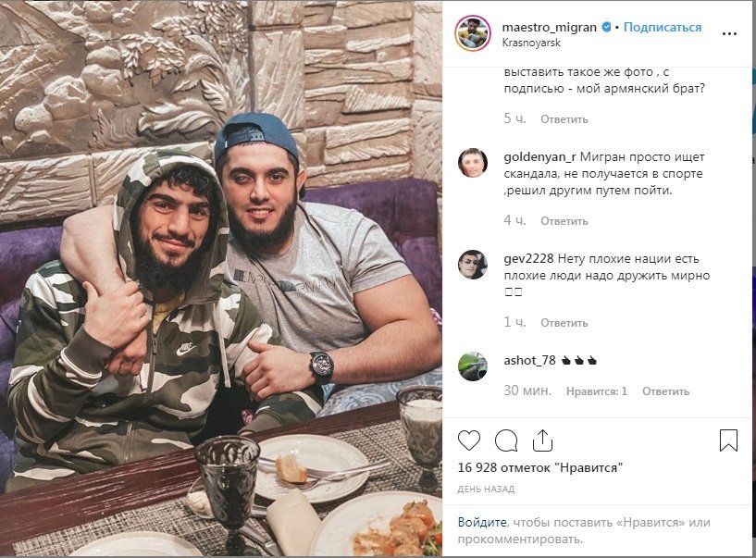Click the Войдите login link
756x558 pixels.
tap(482, 522)
